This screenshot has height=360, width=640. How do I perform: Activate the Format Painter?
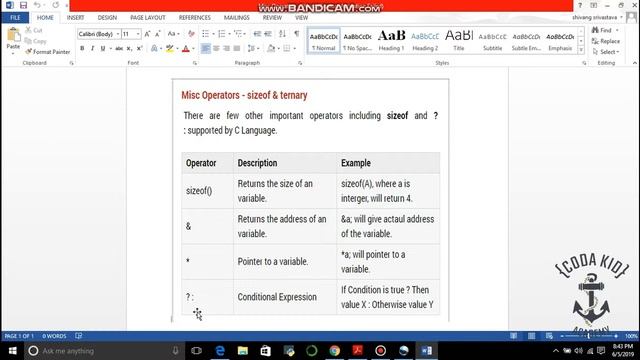tap(48, 52)
